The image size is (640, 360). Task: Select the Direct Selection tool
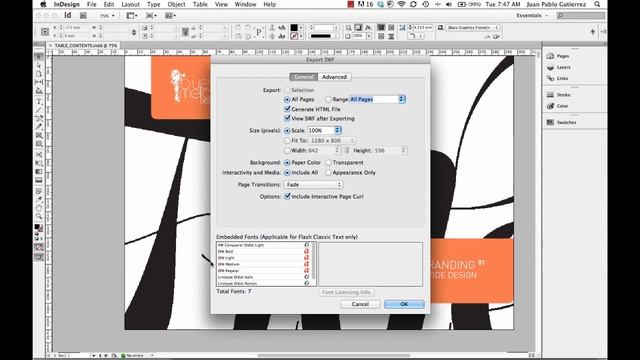pyautogui.click(x=39, y=65)
